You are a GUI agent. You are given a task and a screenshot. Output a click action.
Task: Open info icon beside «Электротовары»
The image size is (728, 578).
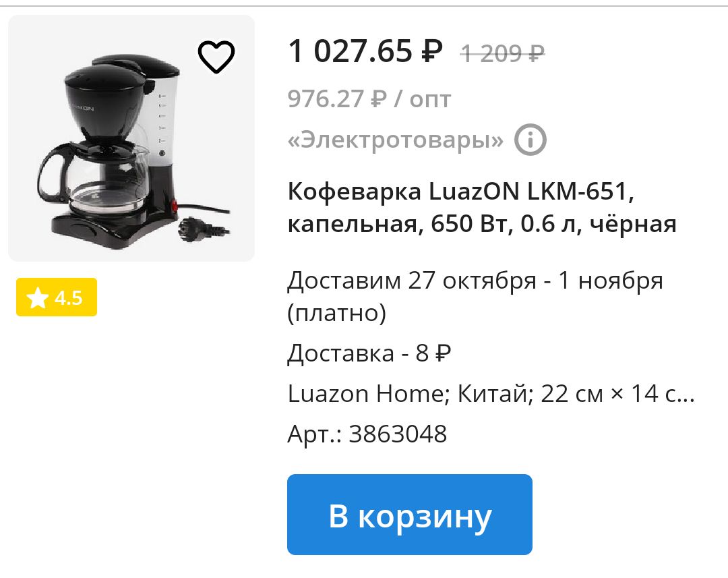pos(530,140)
